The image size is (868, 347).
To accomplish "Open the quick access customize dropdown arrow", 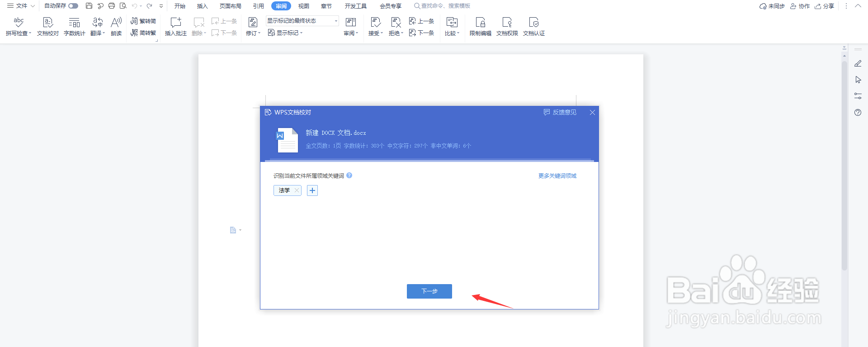I will tap(161, 6).
